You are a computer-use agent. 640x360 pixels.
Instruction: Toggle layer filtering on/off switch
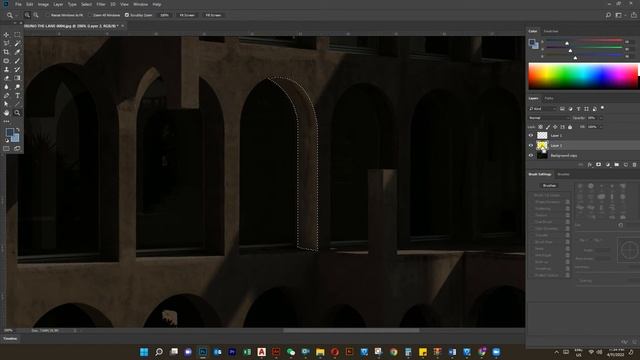point(602,108)
